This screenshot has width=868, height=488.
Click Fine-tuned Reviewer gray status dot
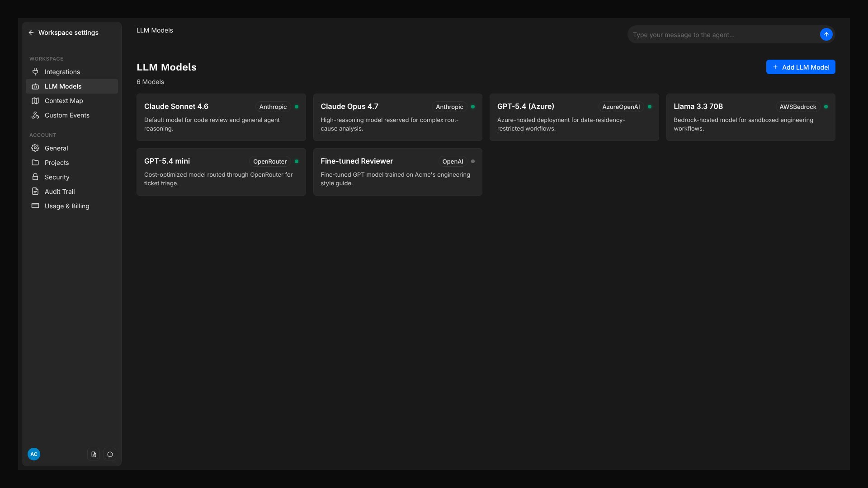pos(473,161)
